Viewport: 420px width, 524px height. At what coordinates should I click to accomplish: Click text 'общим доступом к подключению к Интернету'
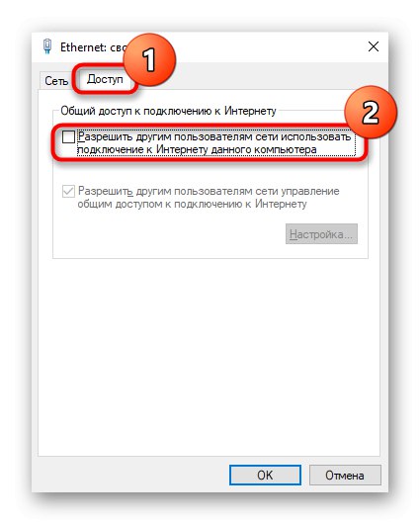192,204
